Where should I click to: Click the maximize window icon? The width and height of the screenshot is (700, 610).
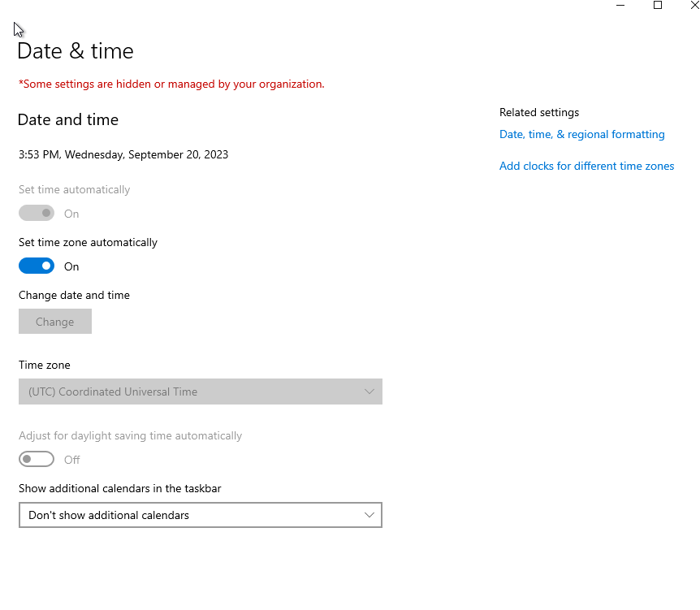pyautogui.click(x=658, y=6)
